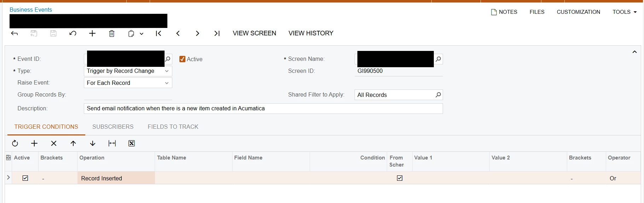Add a condition row with plus

34,143
